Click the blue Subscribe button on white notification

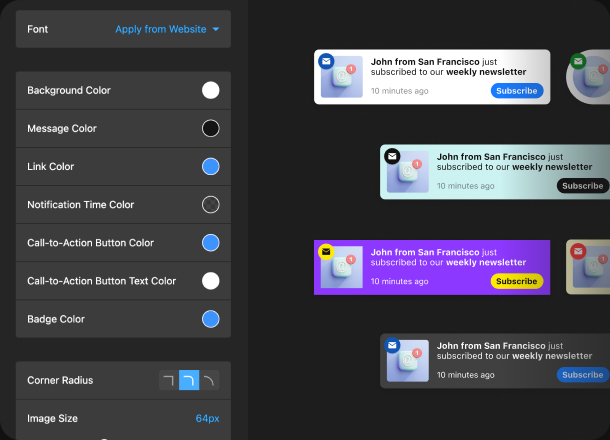[517, 91]
